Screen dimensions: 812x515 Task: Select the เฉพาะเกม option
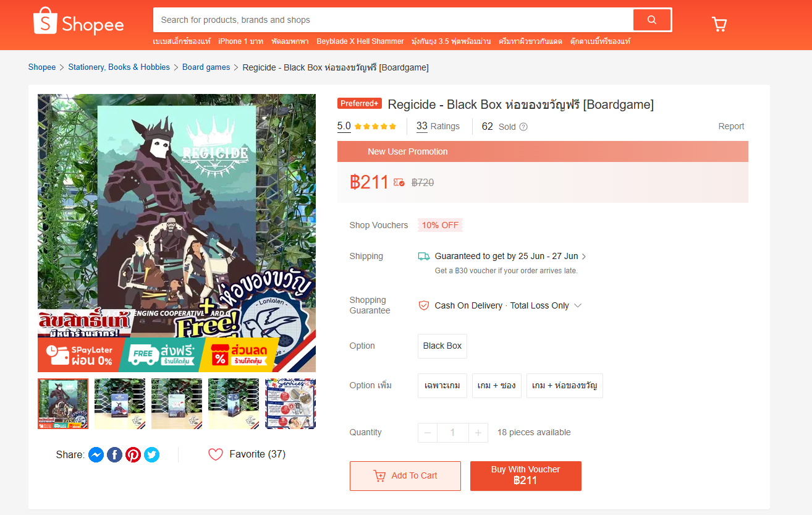(x=442, y=386)
